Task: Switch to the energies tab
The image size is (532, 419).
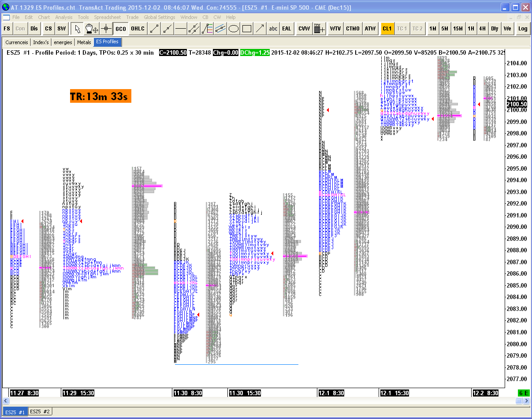Action: 63,42
